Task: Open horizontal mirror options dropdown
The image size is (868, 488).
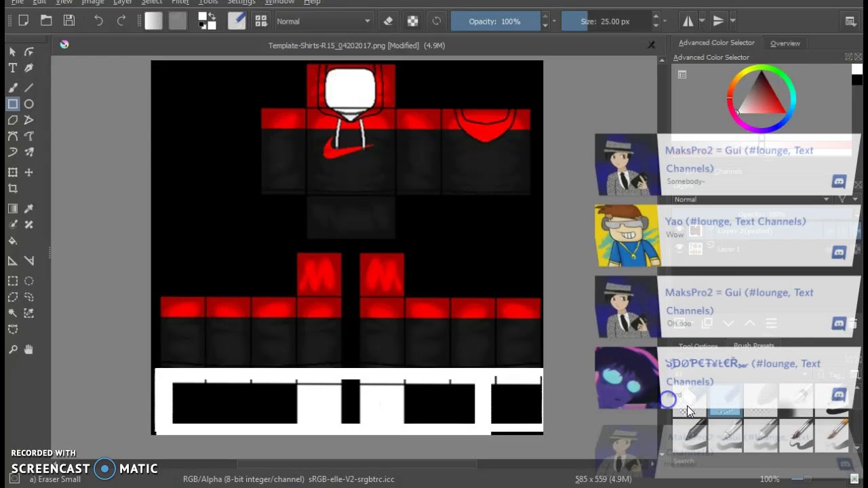Action: (702, 21)
